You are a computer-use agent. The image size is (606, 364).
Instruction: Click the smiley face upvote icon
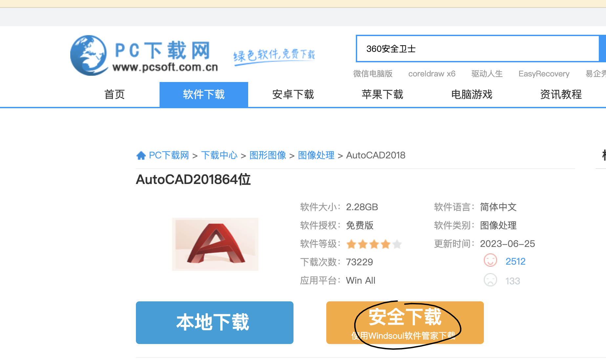pyautogui.click(x=490, y=260)
